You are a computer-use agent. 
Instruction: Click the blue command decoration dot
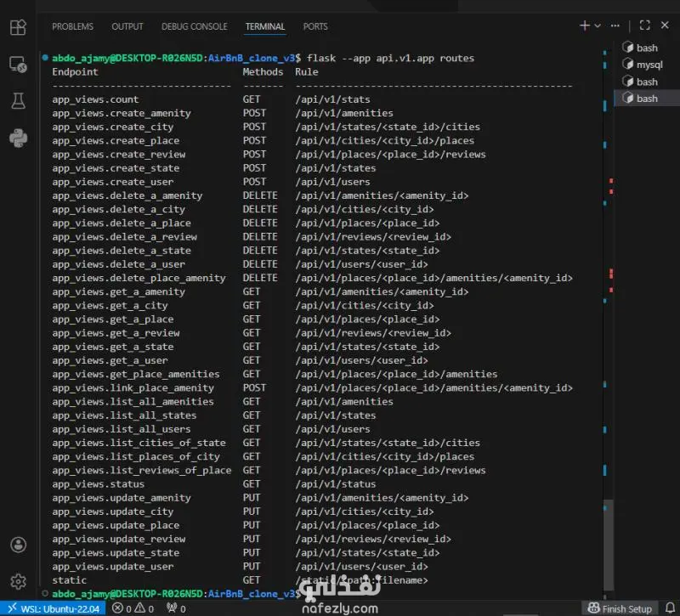point(45,57)
